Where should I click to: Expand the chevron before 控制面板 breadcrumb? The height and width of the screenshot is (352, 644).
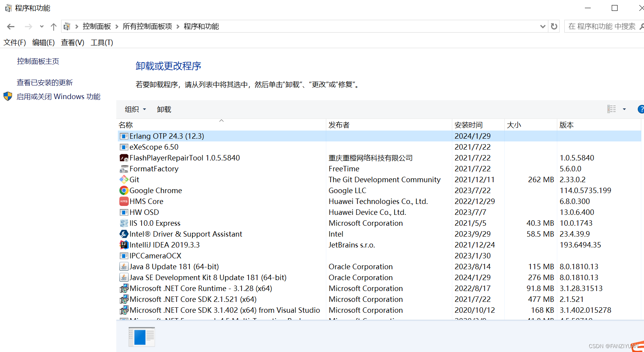(77, 26)
